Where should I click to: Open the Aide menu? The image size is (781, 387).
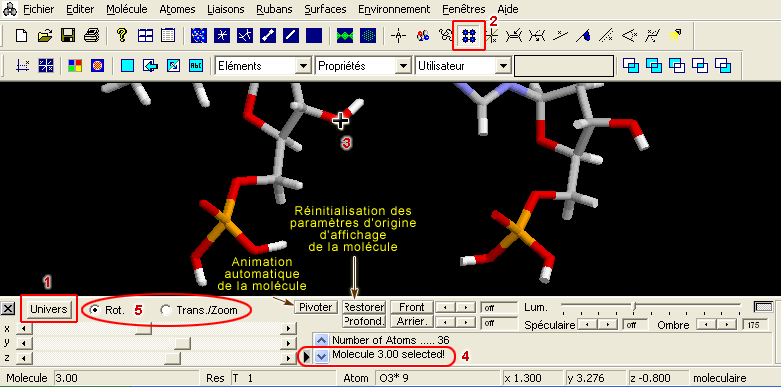point(508,9)
